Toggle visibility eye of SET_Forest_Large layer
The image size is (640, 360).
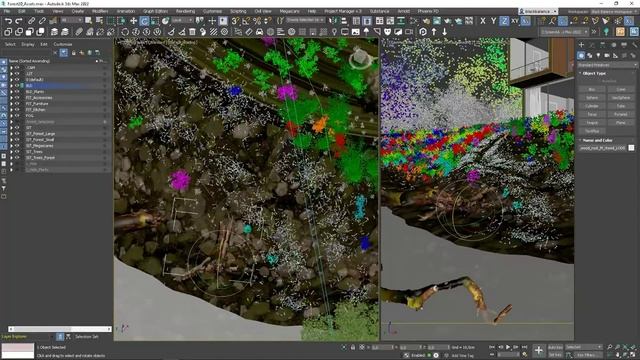(x=17, y=133)
